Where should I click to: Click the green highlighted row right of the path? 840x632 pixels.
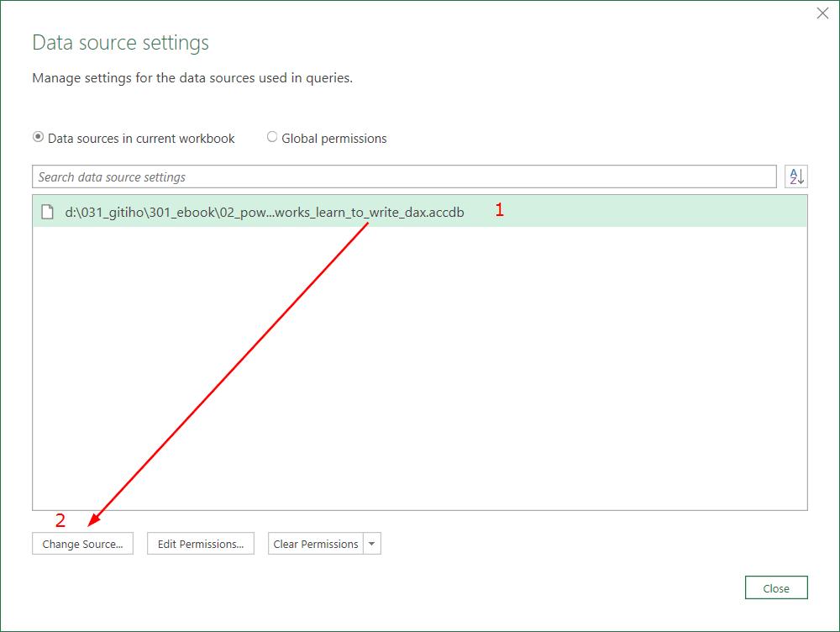pos(655,213)
